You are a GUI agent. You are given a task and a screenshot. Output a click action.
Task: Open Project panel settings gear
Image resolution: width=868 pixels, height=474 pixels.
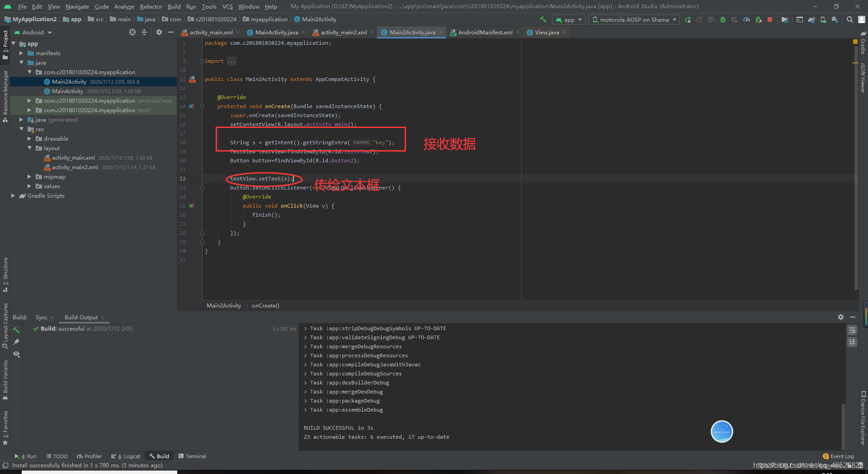(x=159, y=32)
